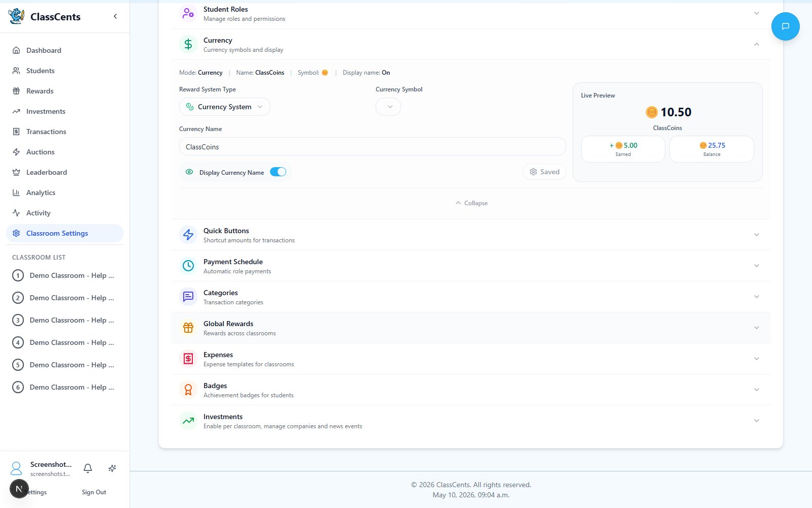Expand the Expenses section chevron
This screenshot has height=508, width=812.
(x=757, y=359)
